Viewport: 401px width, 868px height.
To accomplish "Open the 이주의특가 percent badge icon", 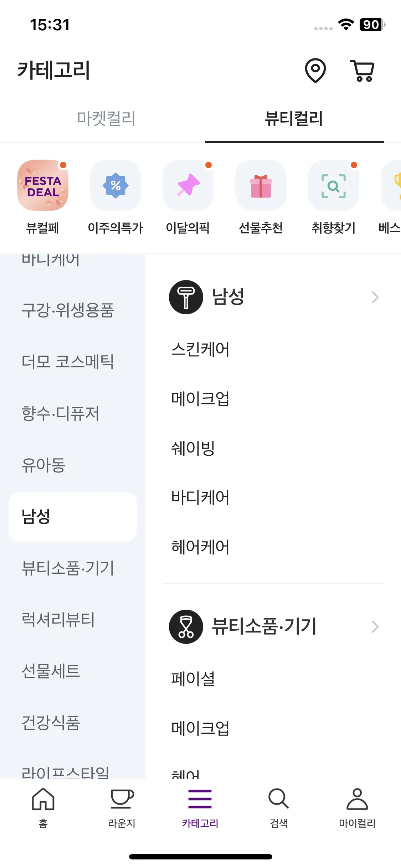I will pyautogui.click(x=115, y=185).
